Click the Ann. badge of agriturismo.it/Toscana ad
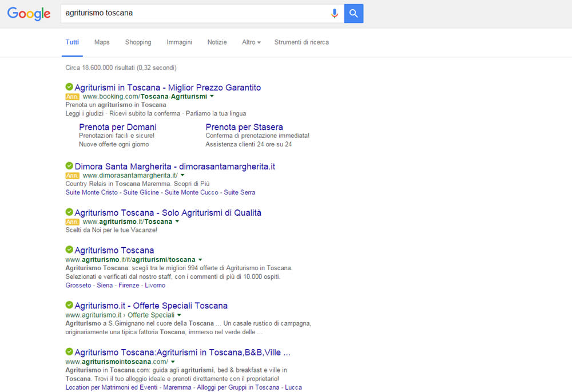The image size is (572, 392). pyautogui.click(x=72, y=222)
